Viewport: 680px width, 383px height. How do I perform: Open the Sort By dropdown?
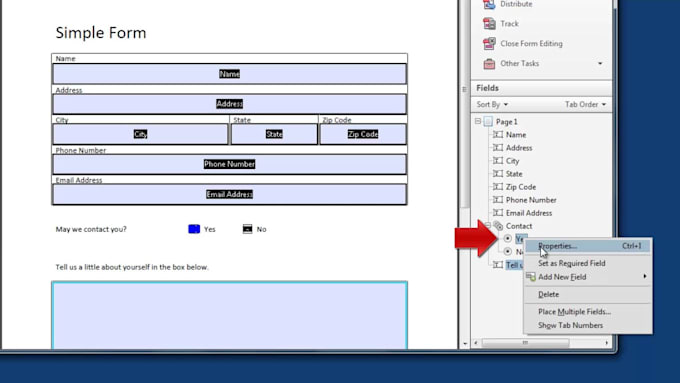coord(492,105)
